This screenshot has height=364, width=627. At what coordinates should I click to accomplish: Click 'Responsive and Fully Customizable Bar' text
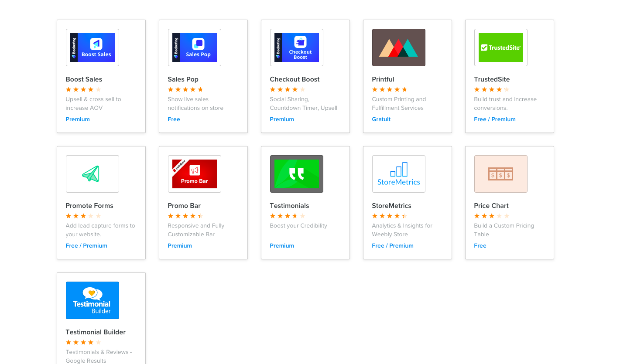[x=196, y=230]
